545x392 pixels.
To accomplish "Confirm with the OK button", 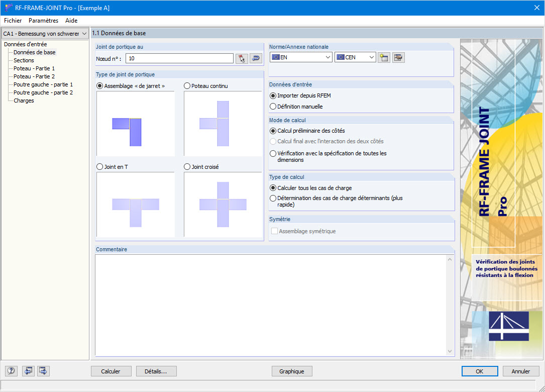I will [x=479, y=371].
